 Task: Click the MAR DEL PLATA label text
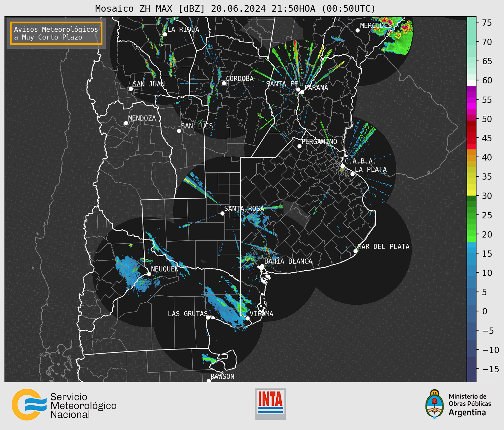pos(384,247)
